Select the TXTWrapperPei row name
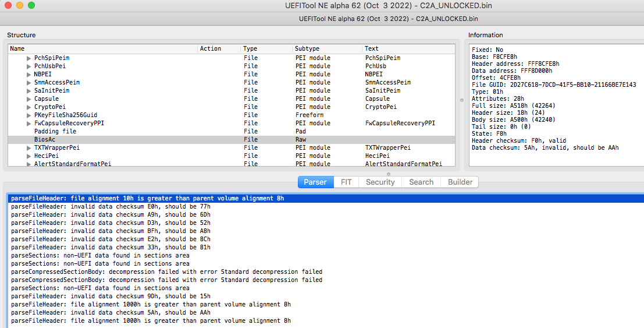Image resolution: width=644 pixels, height=328 pixels. pyautogui.click(x=56, y=147)
